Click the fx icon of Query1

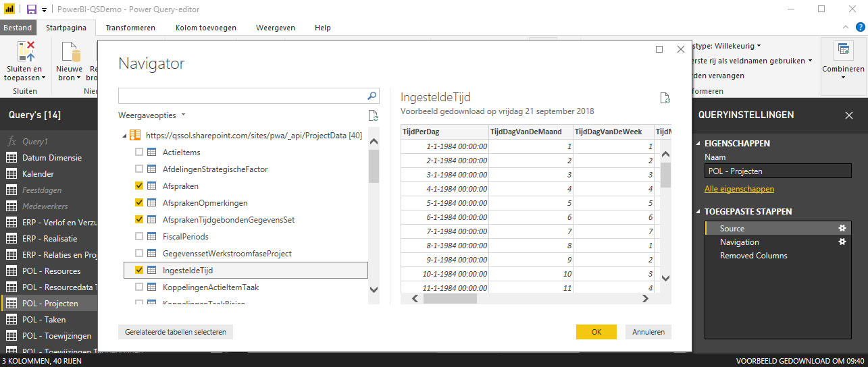point(11,142)
